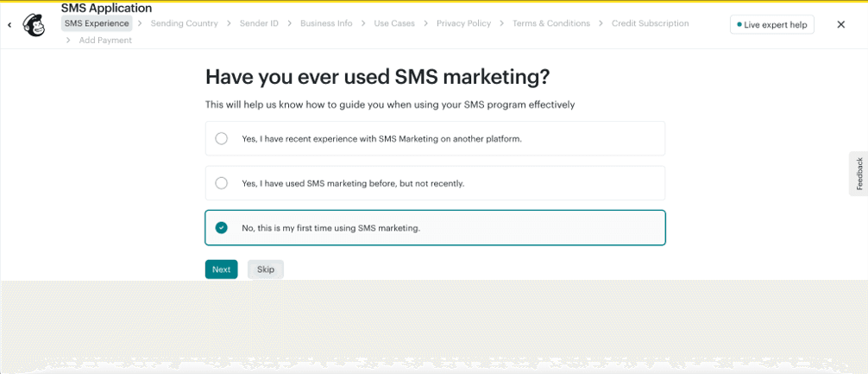Screen dimensions: 868x374
Task: Open the Sender ID step
Action: tap(259, 23)
